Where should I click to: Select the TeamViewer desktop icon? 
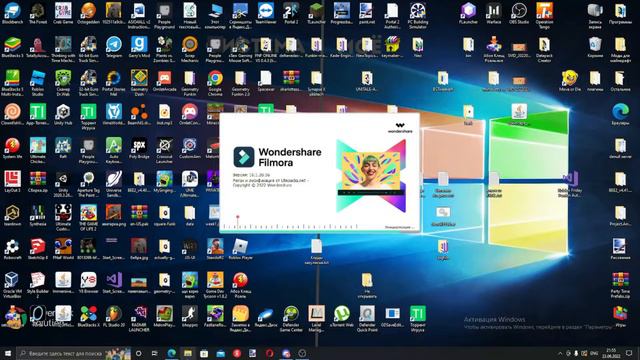266,13
